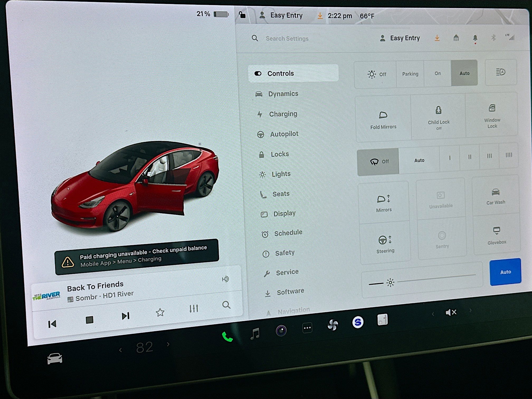Set headlights to Parking

pyautogui.click(x=410, y=74)
